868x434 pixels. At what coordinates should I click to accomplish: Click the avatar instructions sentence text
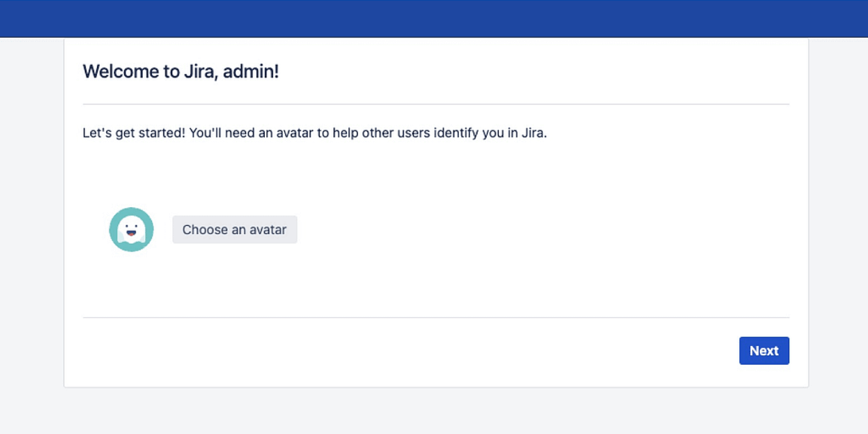tap(314, 133)
